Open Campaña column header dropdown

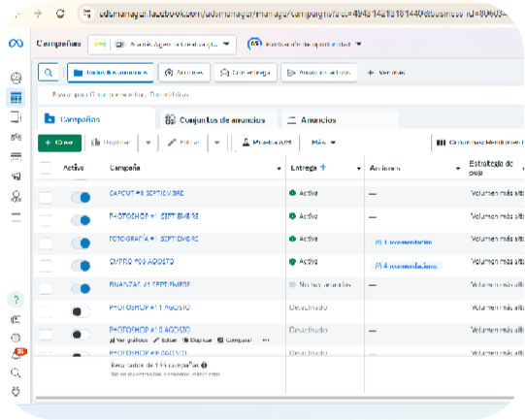279,169
